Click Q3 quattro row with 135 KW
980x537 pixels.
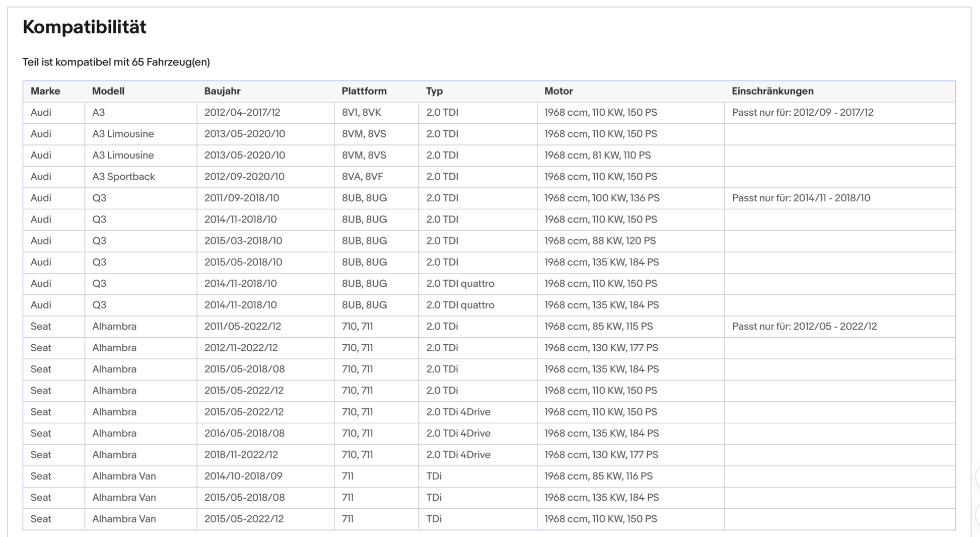489,305
